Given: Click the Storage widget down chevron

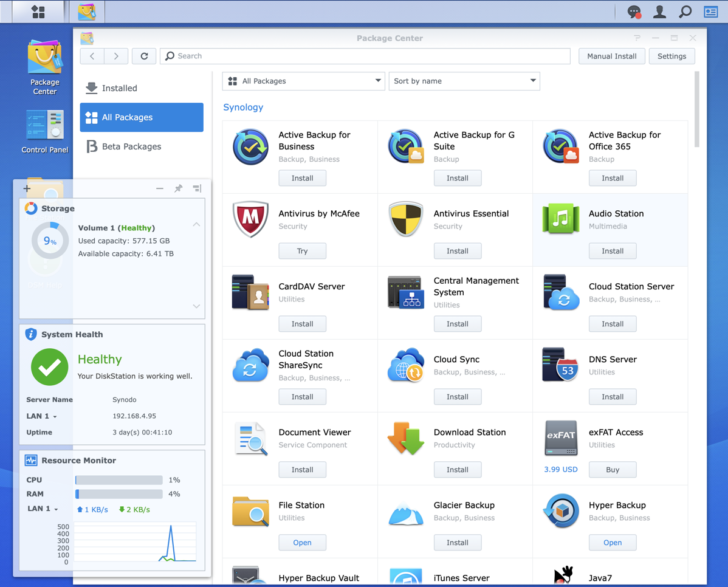Looking at the screenshot, I should 196,306.
